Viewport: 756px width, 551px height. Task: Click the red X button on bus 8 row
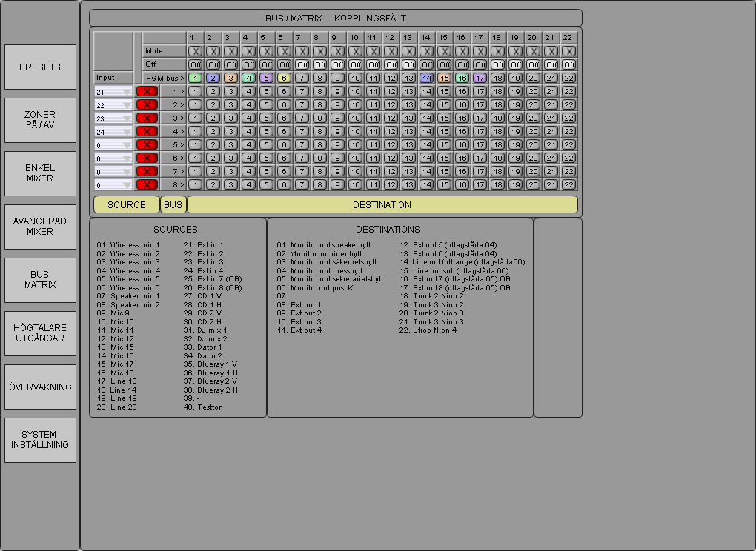tap(147, 184)
